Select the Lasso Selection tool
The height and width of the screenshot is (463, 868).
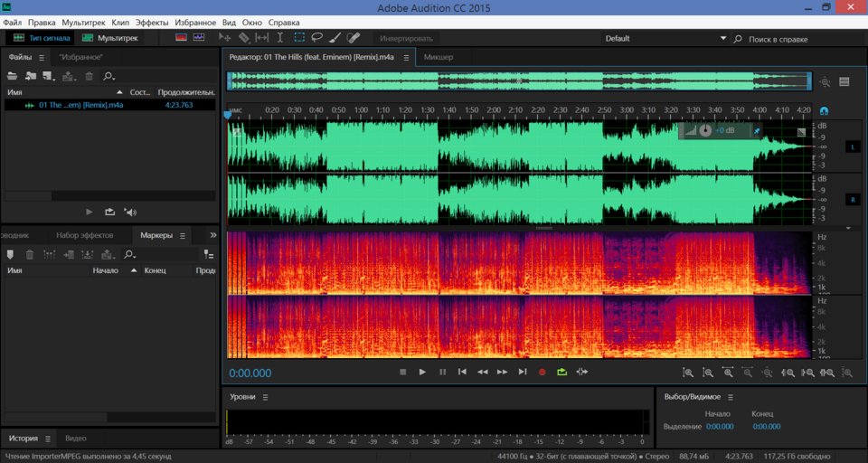[x=317, y=38]
